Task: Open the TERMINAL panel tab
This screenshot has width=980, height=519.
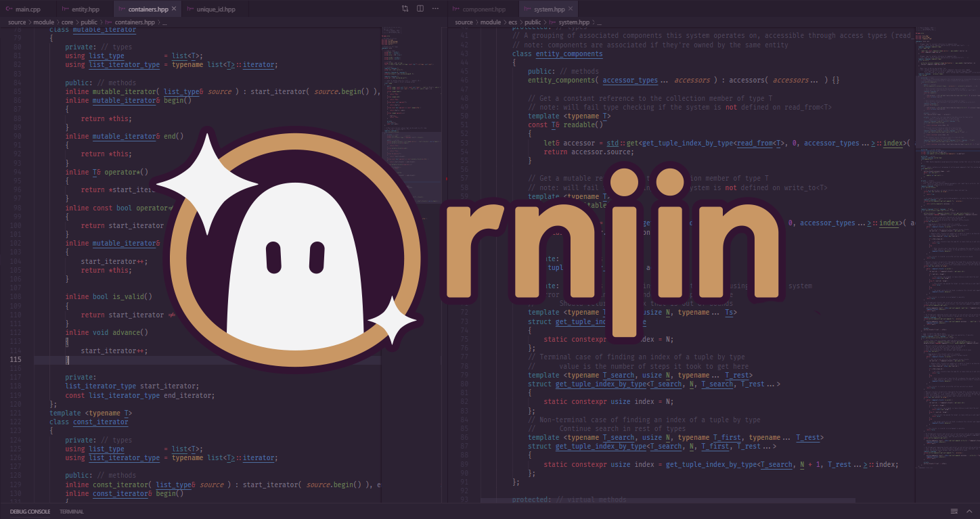Action: 72,512
